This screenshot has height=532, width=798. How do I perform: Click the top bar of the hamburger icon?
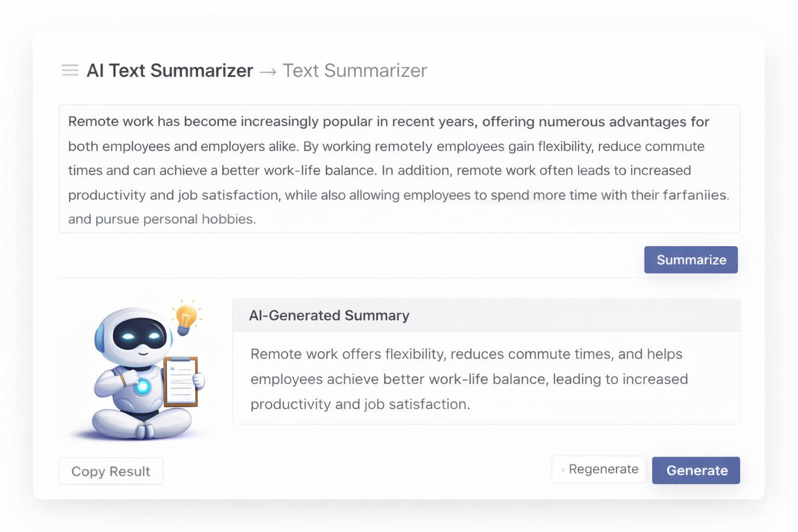point(70,65)
